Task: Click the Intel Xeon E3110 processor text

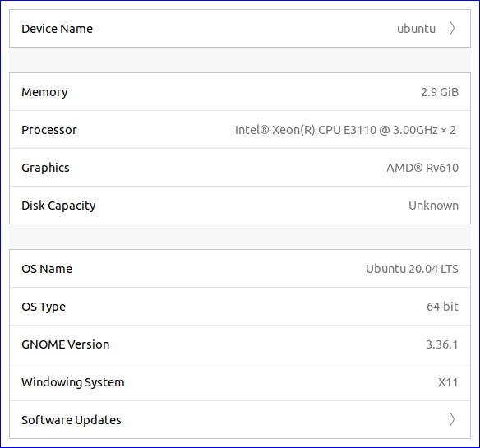Action: click(345, 130)
